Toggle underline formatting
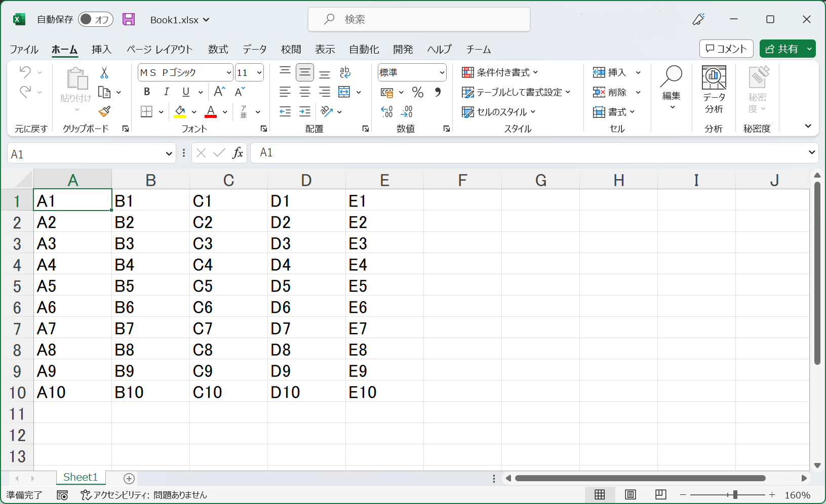Screen dimensions: 826x504 [x=186, y=92]
